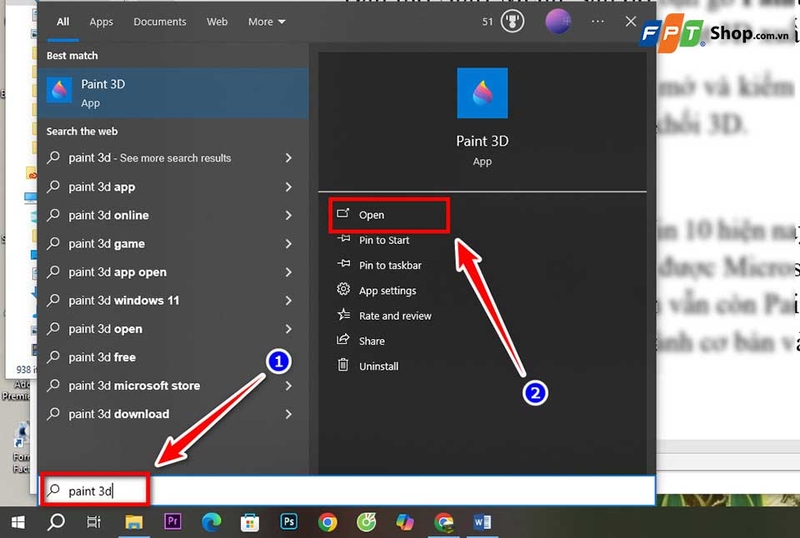Open Google Chrome from the taskbar
This screenshot has height=538, width=800.
coord(328,522)
